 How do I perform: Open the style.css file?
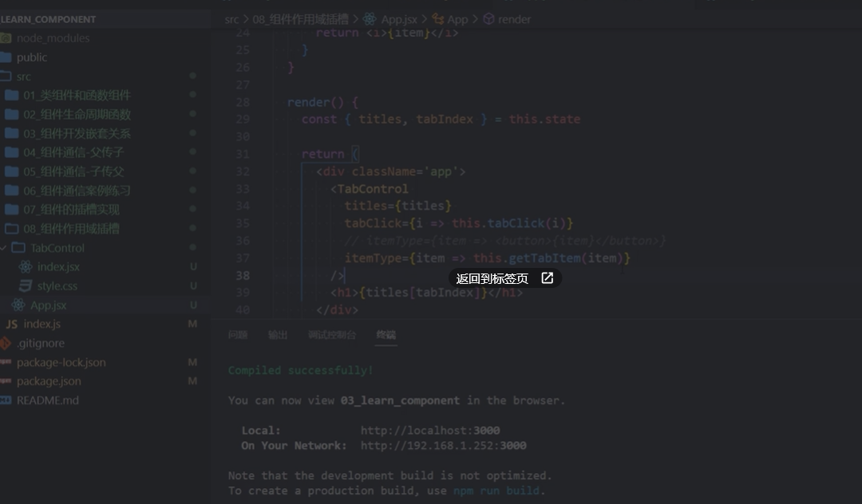coord(57,286)
